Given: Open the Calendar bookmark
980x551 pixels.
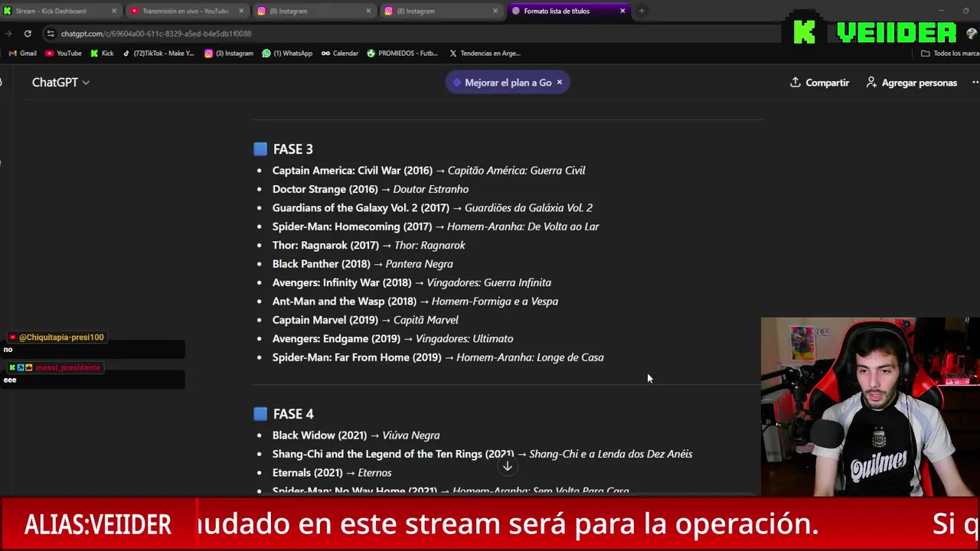Looking at the screenshot, I should click(x=340, y=54).
